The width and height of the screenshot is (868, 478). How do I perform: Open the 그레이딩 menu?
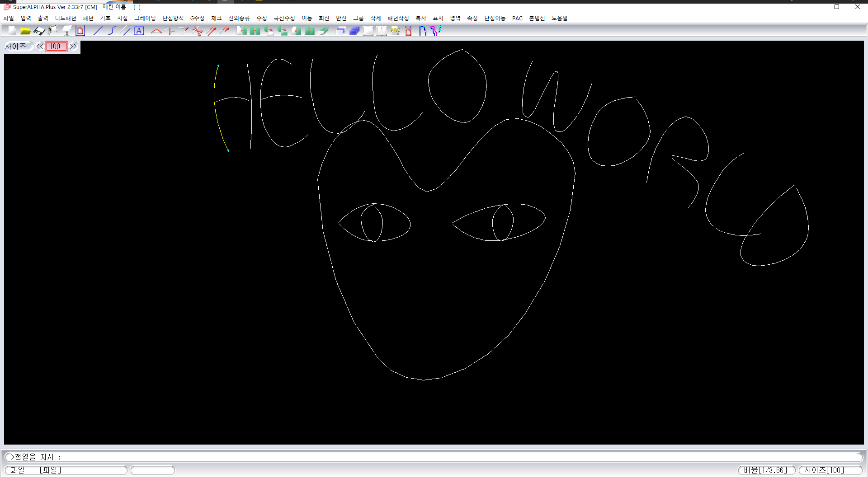[x=145, y=18]
